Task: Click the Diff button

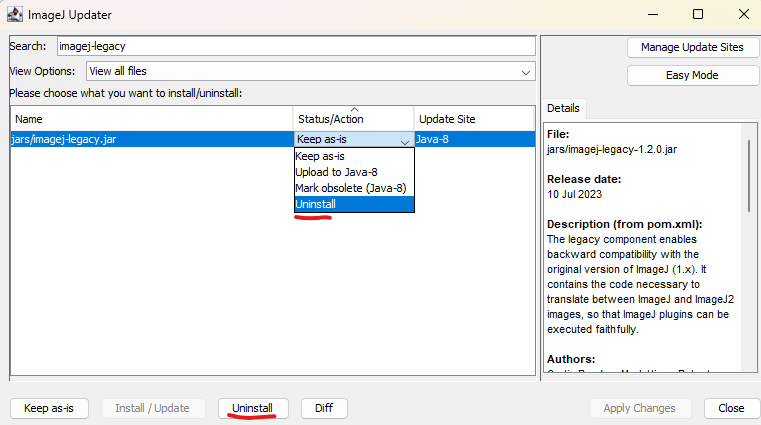Action: tap(324, 408)
